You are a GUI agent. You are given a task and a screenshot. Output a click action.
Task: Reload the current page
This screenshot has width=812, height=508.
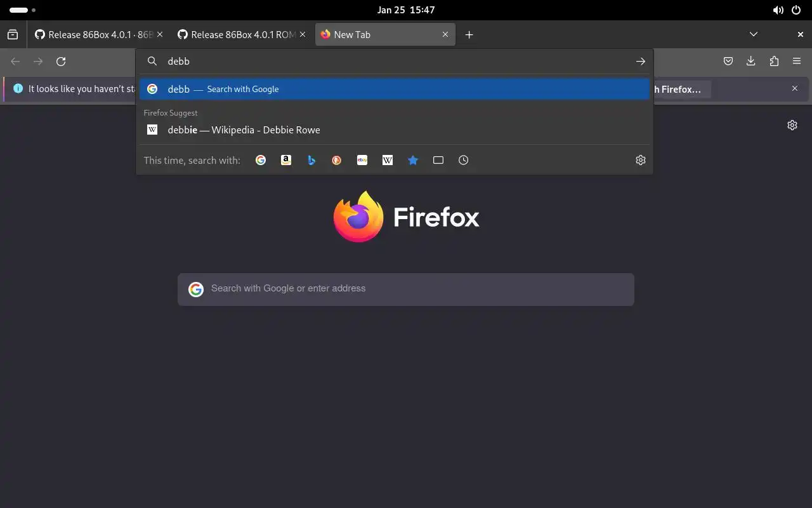click(x=61, y=61)
